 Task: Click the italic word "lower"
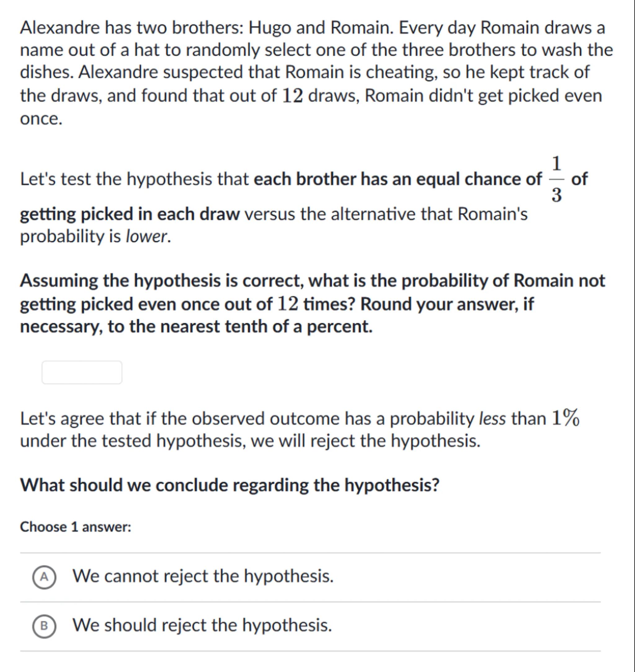click(147, 236)
